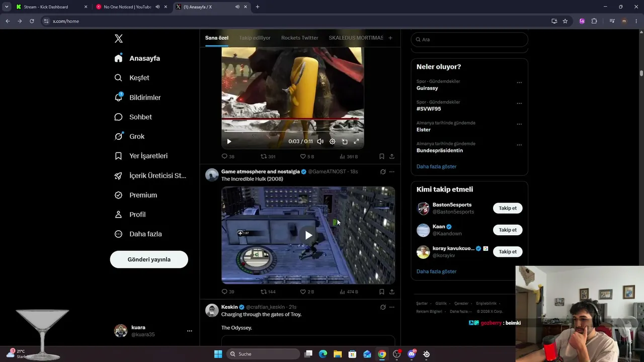This screenshot has height=362, width=644.
Task: Seek the top video progress bar
Action: point(293,132)
